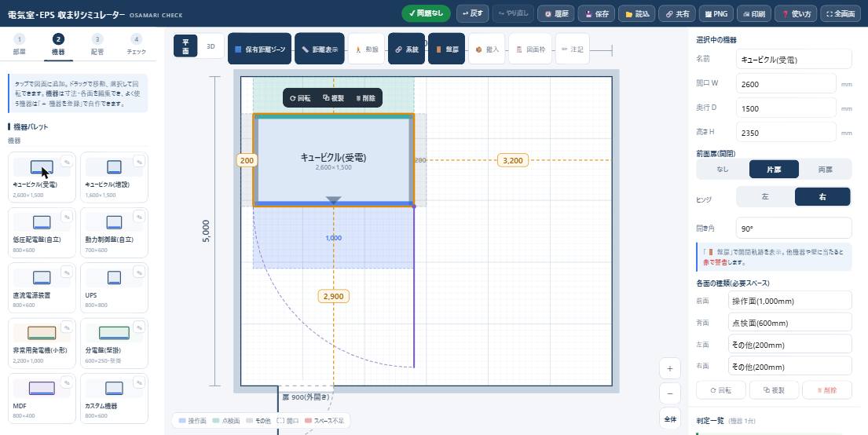Zoom out with the minus button
The image size is (868, 435).
click(x=670, y=393)
